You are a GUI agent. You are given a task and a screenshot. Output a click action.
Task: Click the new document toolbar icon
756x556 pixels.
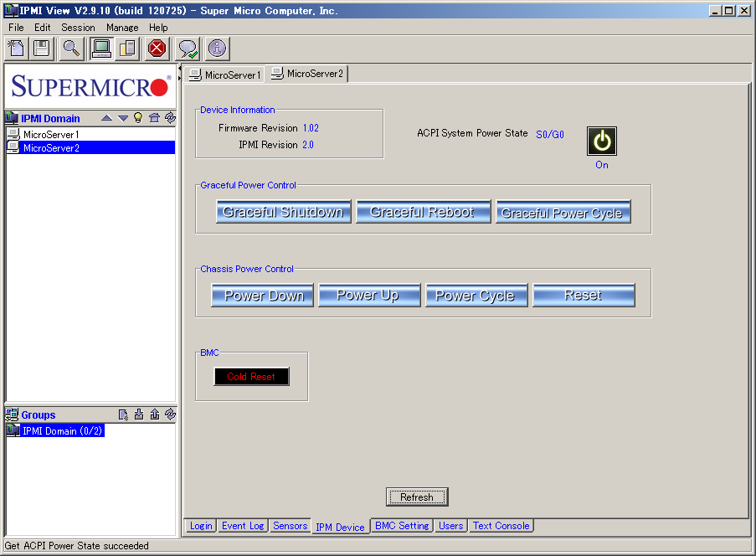[17, 49]
